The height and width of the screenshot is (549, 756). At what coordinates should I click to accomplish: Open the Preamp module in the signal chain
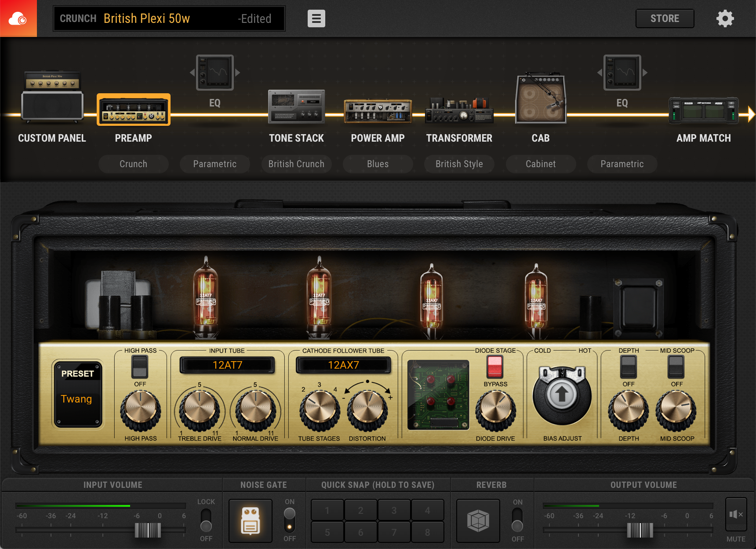pyautogui.click(x=133, y=110)
